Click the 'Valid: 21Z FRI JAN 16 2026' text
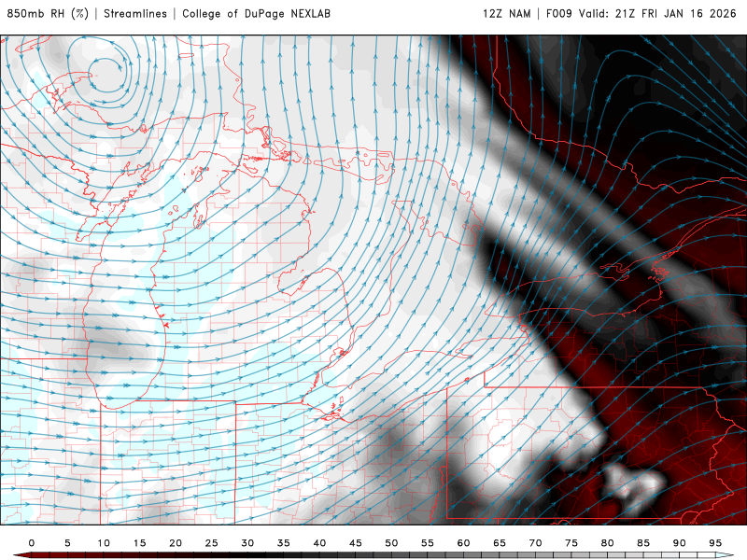Viewport: 747px width, 560px height. point(657,14)
